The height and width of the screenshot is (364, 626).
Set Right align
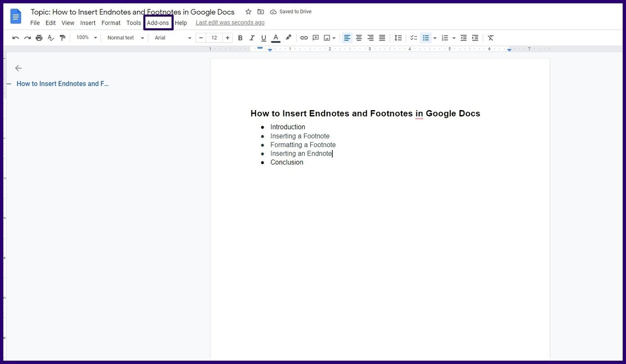(x=371, y=38)
